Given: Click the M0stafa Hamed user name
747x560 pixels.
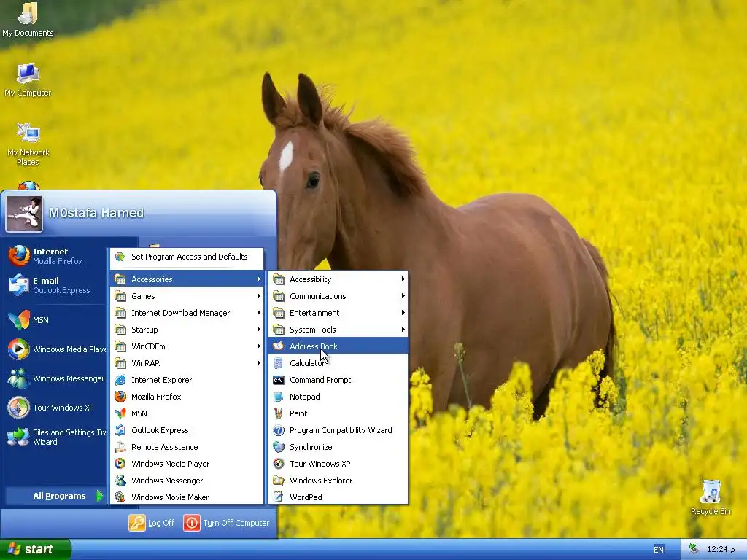Looking at the screenshot, I should [x=96, y=213].
